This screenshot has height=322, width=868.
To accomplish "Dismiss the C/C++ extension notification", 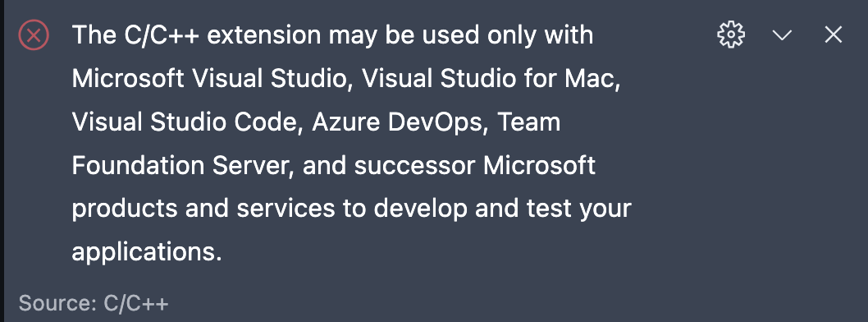I will click(833, 35).
